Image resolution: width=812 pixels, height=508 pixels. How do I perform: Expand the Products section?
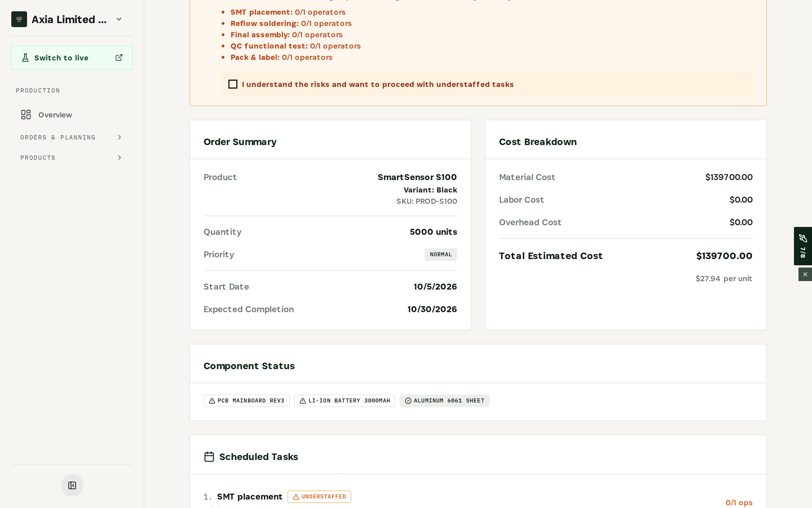click(x=72, y=157)
